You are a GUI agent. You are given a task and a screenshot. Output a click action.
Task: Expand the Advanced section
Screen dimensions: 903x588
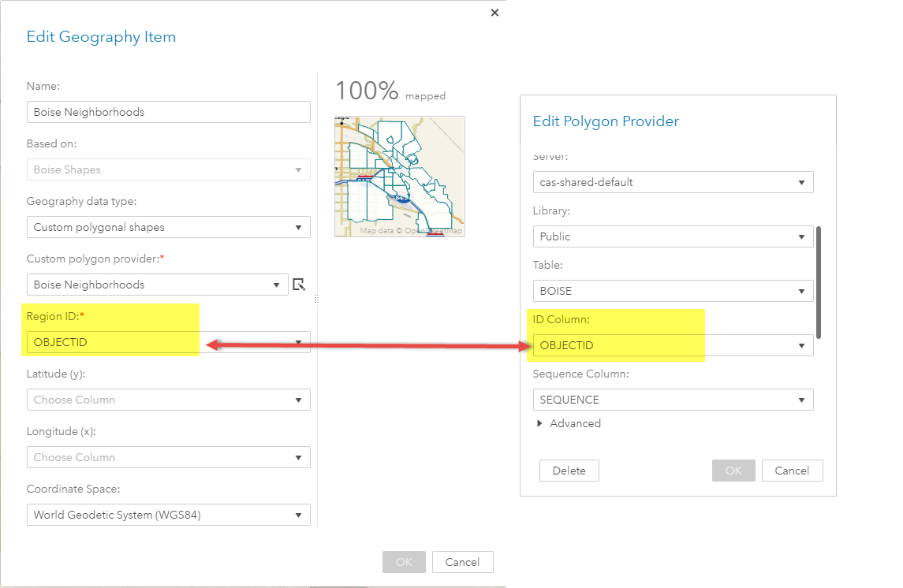pyautogui.click(x=569, y=423)
